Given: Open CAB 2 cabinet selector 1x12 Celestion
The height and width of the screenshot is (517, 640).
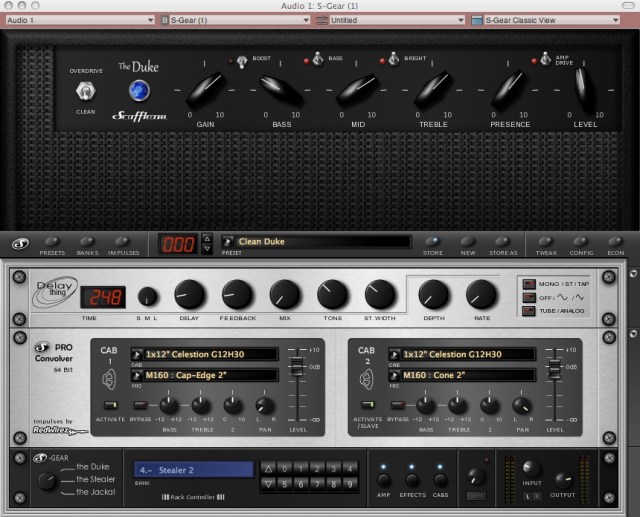Looking at the screenshot, I should (462, 354).
